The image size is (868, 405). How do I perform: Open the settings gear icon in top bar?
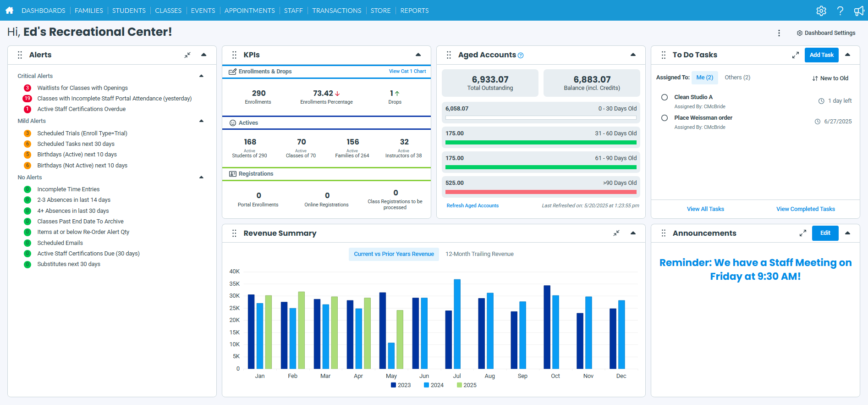coord(821,11)
